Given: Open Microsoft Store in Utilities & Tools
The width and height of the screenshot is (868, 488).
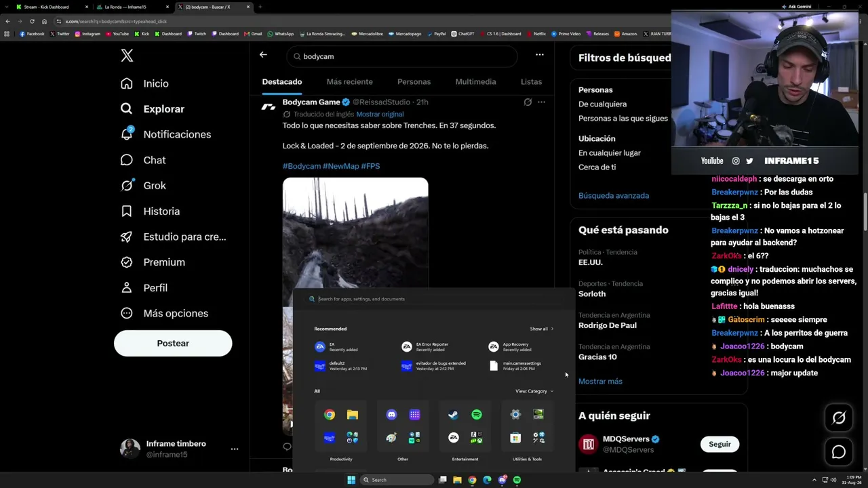Looking at the screenshot, I should (x=515, y=438).
